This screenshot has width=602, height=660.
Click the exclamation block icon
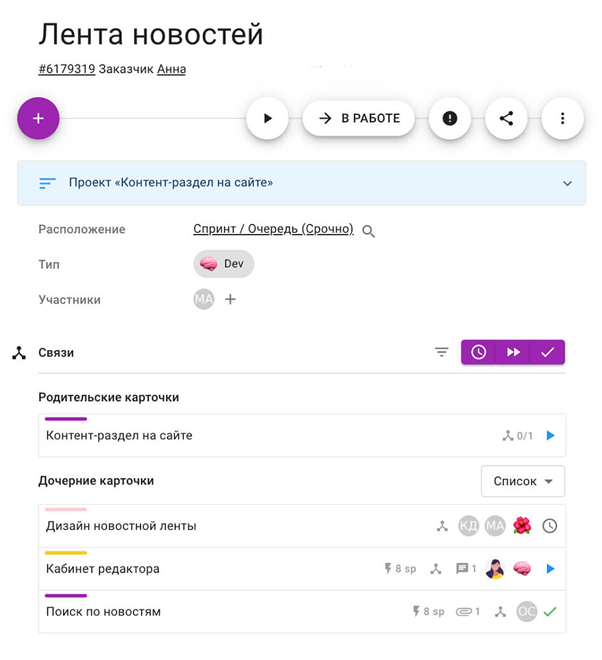point(450,118)
